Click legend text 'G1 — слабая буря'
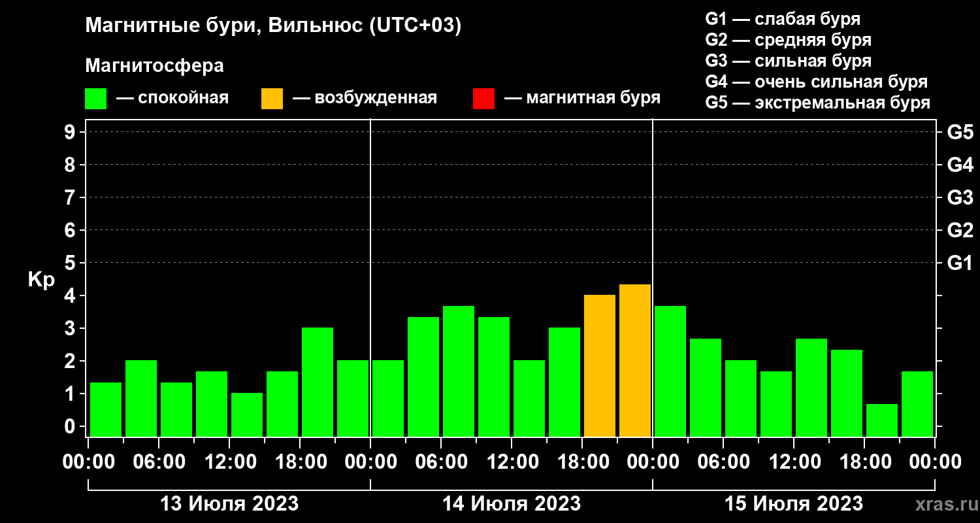980x523 pixels. pos(783,19)
